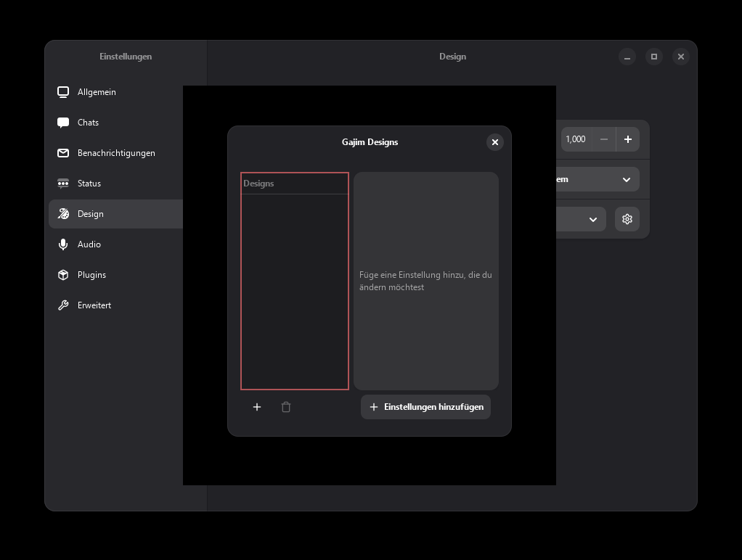
Task: Open the Allgemein settings page
Action: point(97,92)
